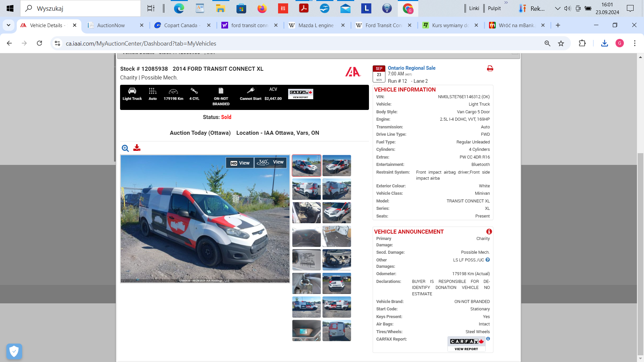
Task: Switch to the ford transit conn Yahoo tab
Action: pos(250,25)
